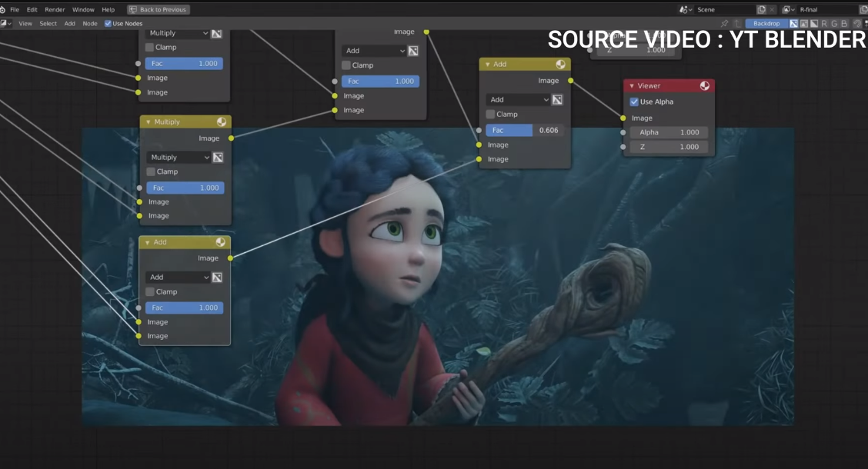Select the Color and Alpha channel icon
The height and width of the screenshot is (469, 868).
click(794, 23)
